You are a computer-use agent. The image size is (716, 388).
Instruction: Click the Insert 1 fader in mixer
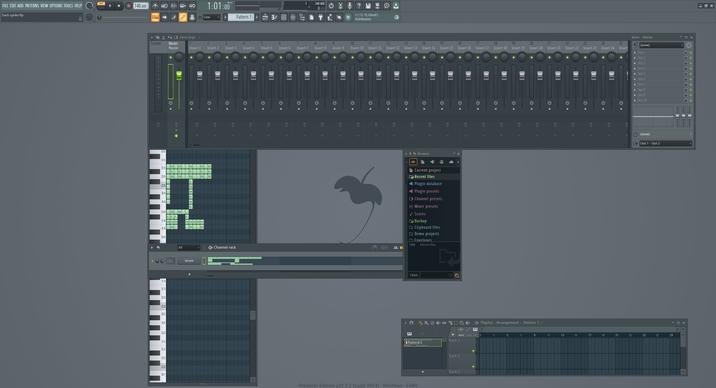(x=200, y=75)
